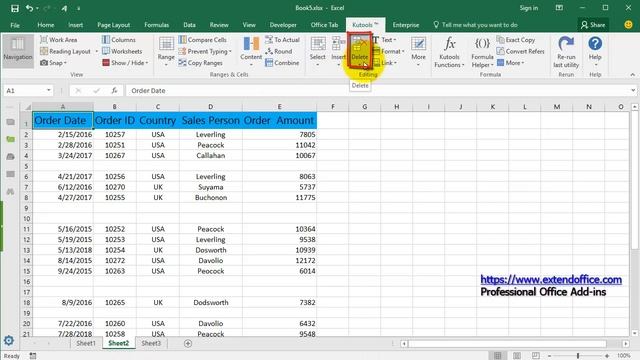640x360 pixels.
Task: Open the File tab
Action: (x=15, y=25)
